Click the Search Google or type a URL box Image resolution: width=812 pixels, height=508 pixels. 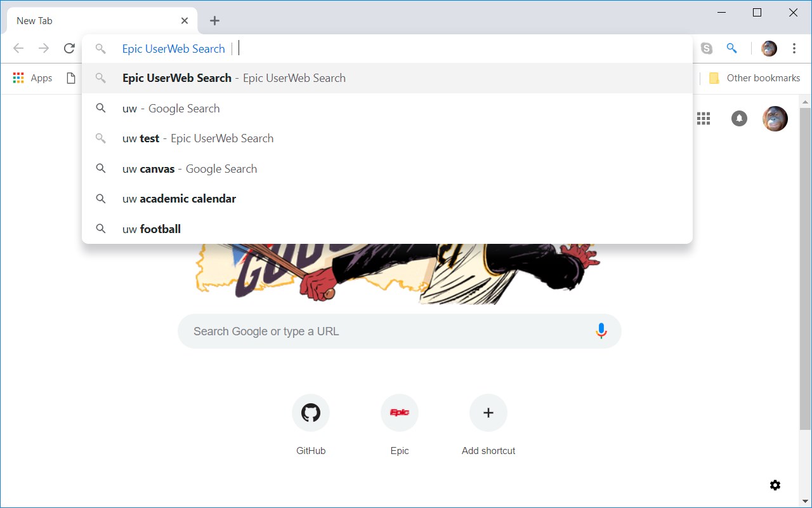tap(400, 331)
